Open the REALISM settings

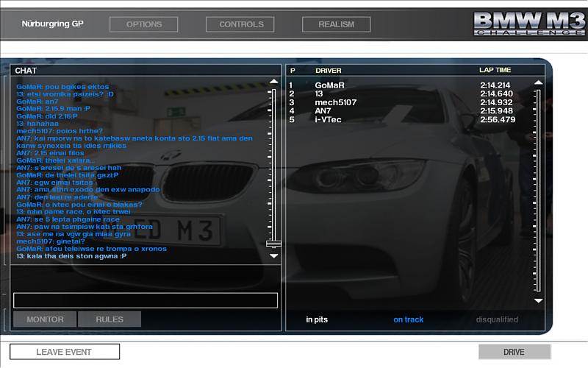tap(337, 24)
